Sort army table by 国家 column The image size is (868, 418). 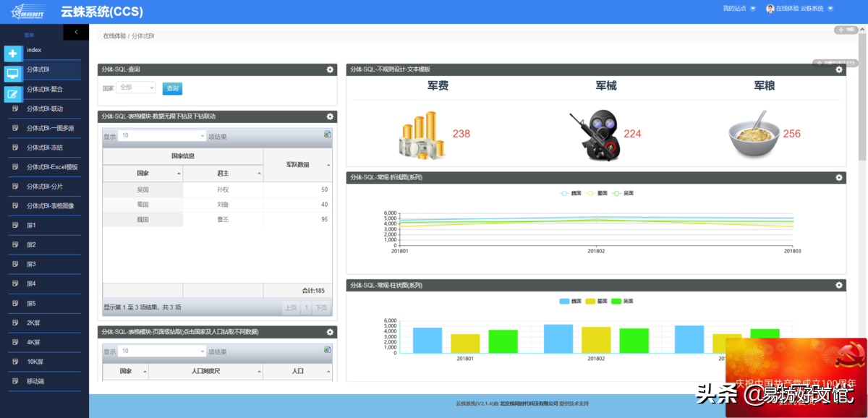pyautogui.click(x=142, y=174)
